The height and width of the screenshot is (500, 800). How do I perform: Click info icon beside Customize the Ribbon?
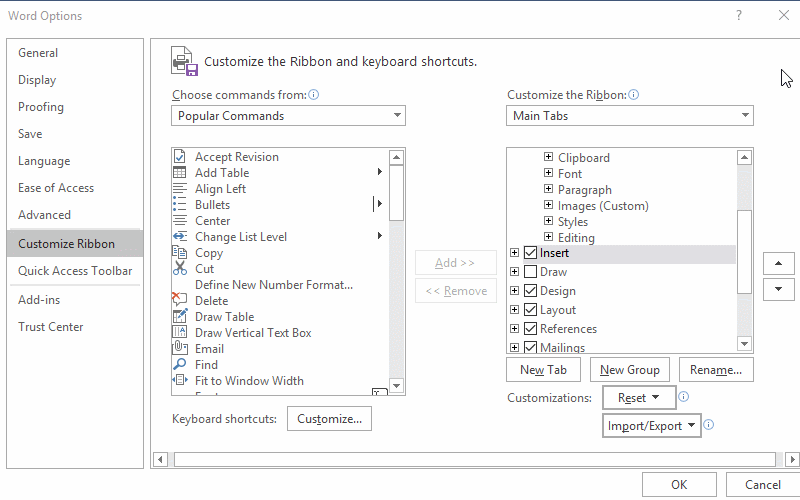tap(634, 94)
